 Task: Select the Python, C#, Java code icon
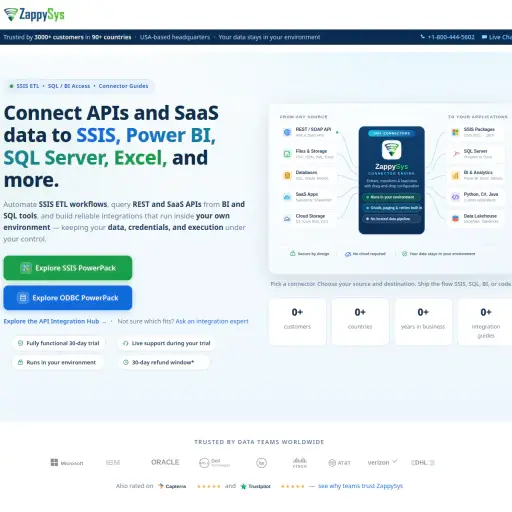click(455, 197)
